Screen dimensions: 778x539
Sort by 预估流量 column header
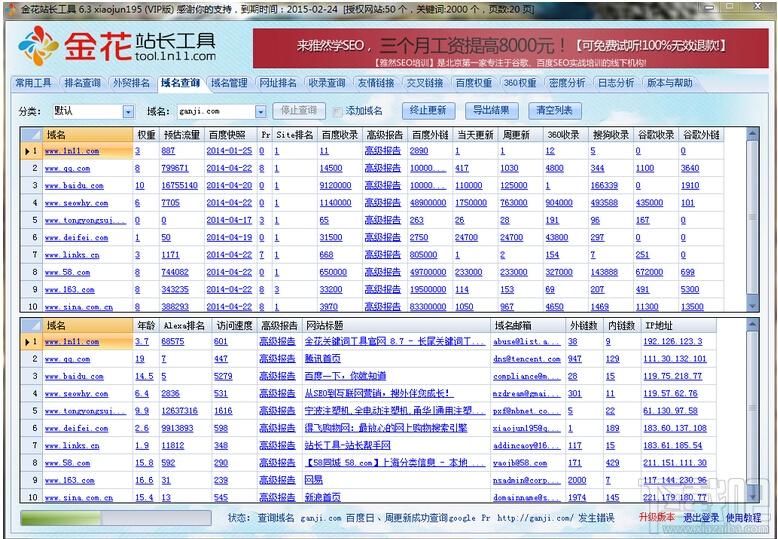tap(182, 135)
